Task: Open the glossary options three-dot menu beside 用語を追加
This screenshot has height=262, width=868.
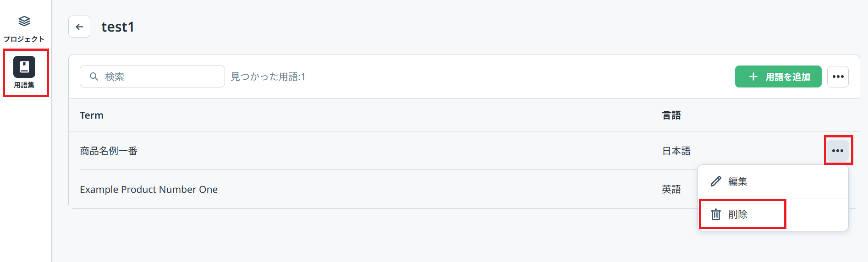Action: [838, 76]
